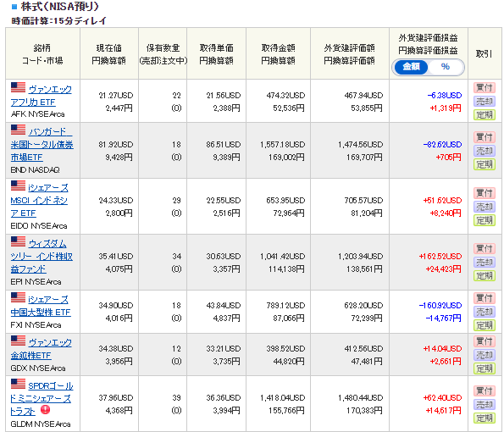Click 買付 button for FXI
The width and height of the screenshot is (504, 432).
[484, 298]
